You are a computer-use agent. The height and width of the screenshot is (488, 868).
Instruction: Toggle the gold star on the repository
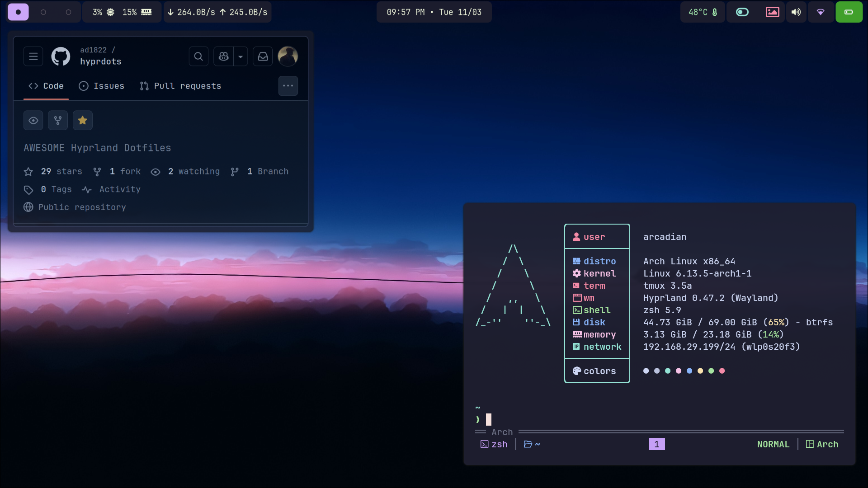point(82,120)
